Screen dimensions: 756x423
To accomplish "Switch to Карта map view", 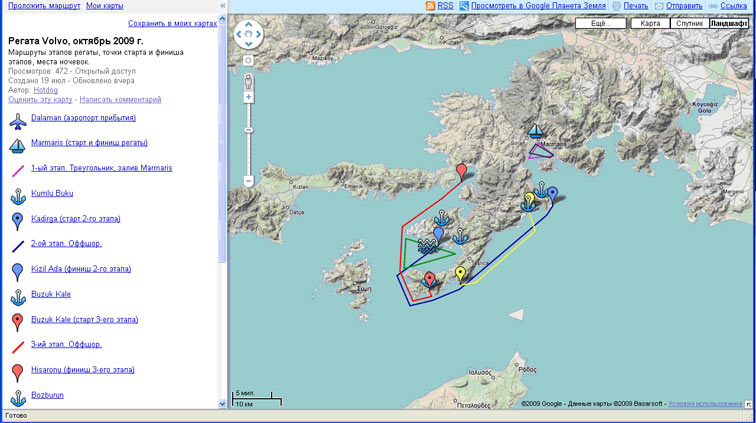I will pos(650,23).
